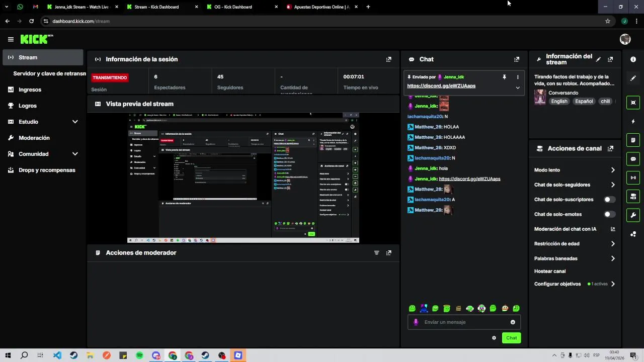Click the Español tag chip
The width and height of the screenshot is (644, 362).
point(584,101)
